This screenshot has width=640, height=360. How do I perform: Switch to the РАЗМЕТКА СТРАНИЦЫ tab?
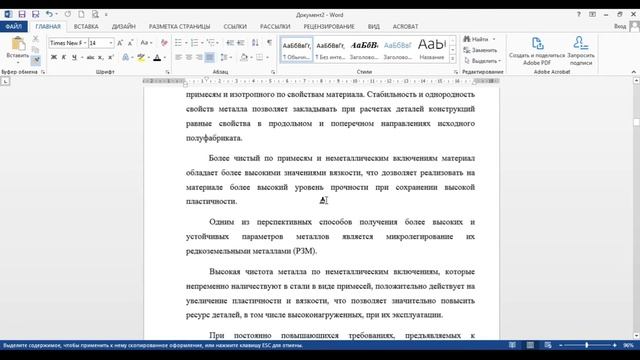tap(180, 27)
